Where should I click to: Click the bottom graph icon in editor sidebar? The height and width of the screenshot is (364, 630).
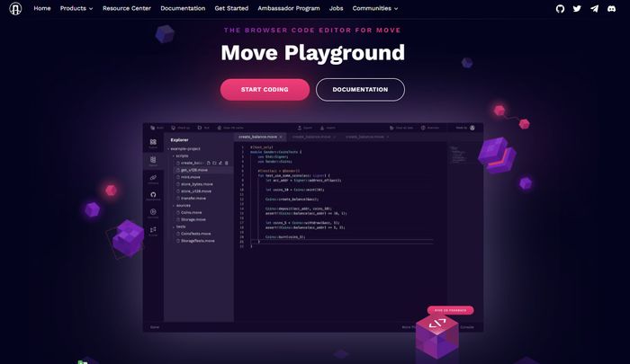click(x=153, y=230)
